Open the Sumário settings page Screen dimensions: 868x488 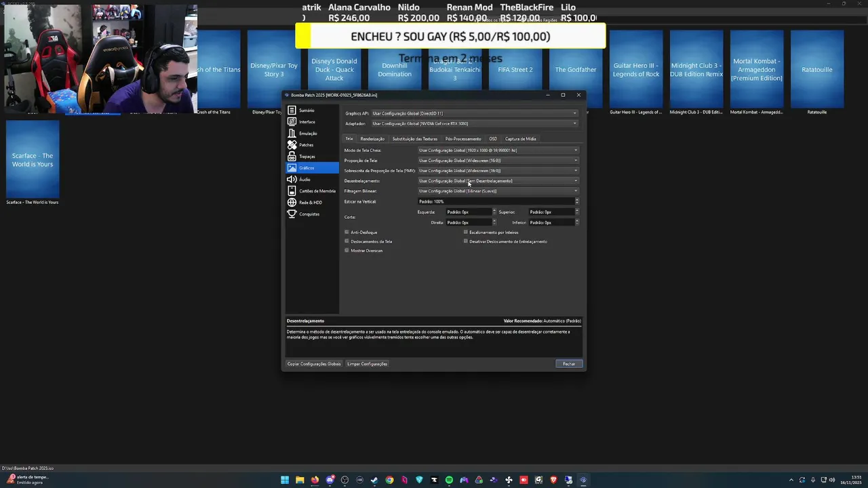click(312, 110)
